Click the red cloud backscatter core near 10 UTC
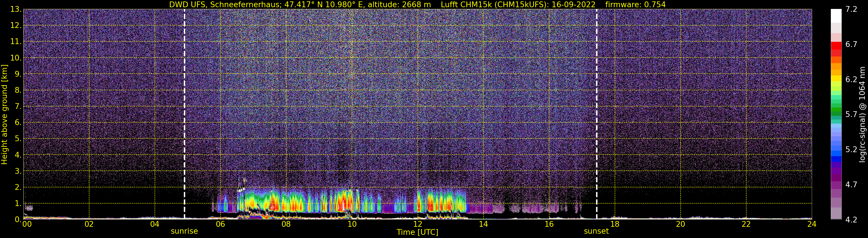 345,202
